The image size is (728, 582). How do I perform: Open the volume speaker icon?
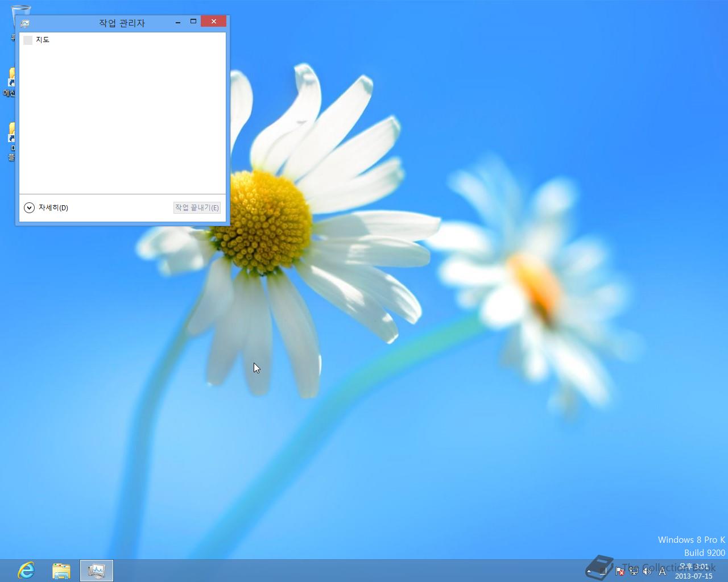coord(647,571)
